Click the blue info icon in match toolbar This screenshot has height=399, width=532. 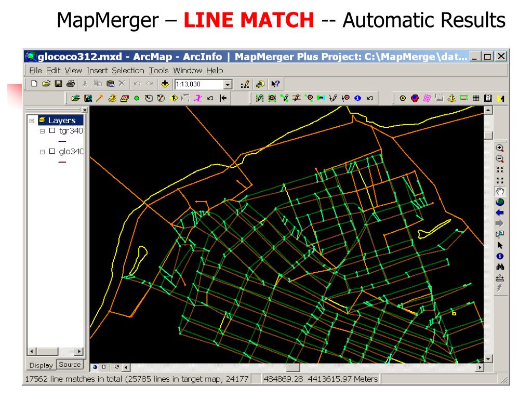point(357,98)
